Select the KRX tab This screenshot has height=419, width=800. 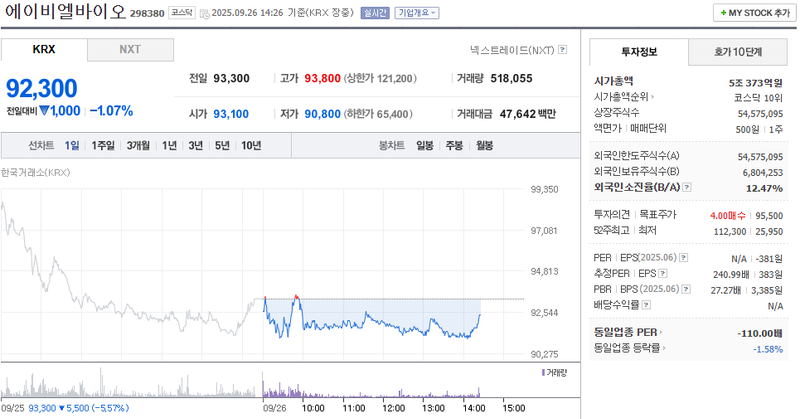point(44,50)
